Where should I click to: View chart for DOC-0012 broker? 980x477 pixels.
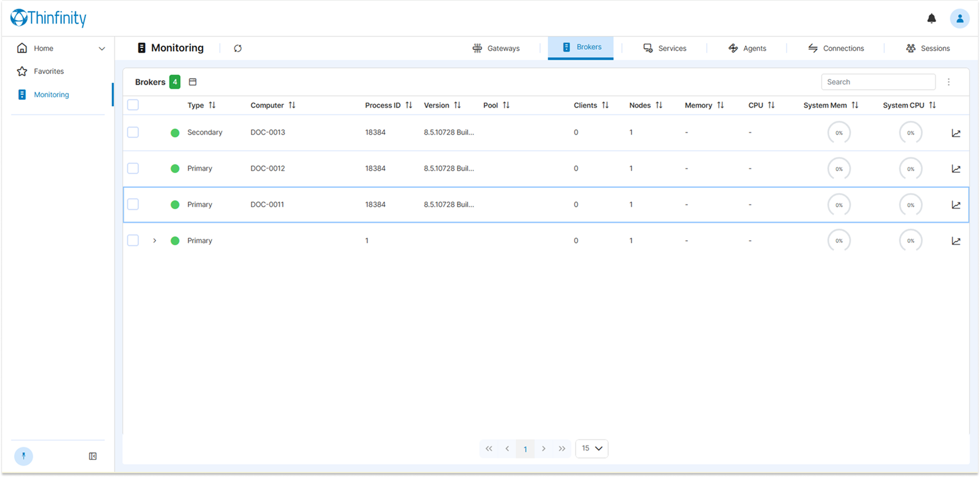(956, 169)
